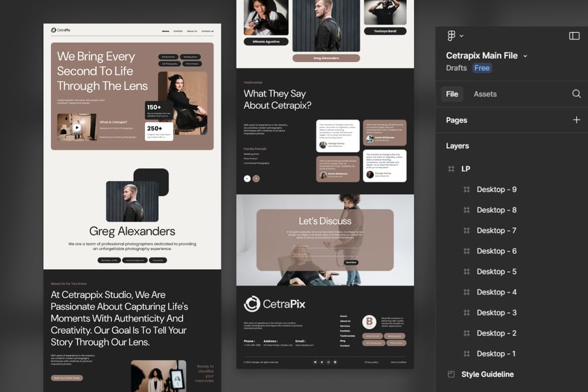Click the LP section grid icon
Image resolution: width=588 pixels, height=392 pixels.
[x=451, y=169]
